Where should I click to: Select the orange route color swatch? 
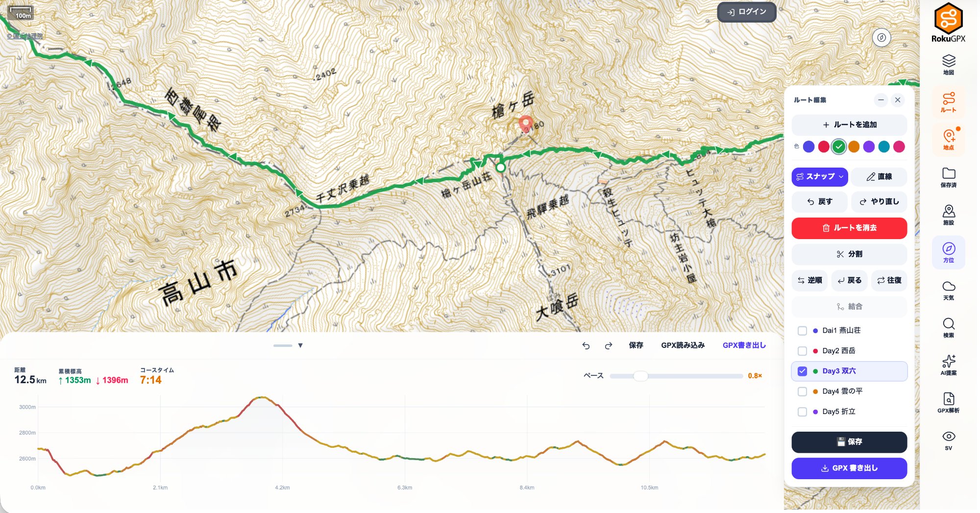click(854, 147)
